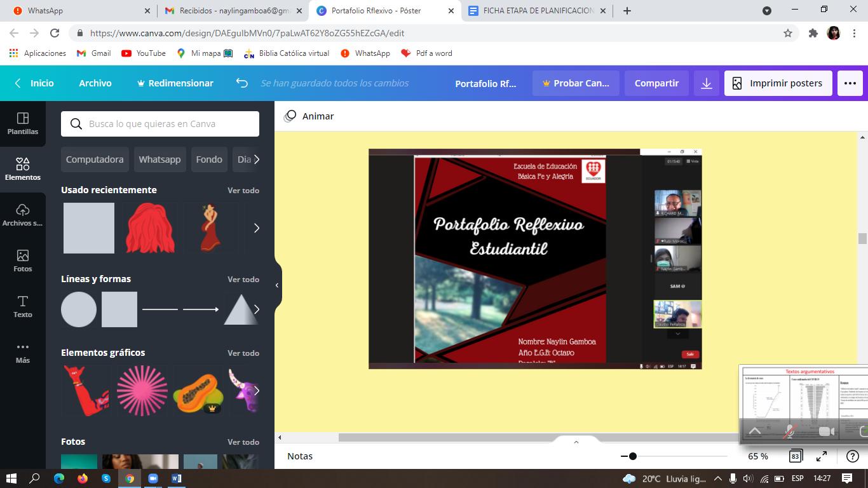Open the Gmail bookmark in bookmarks bar
The width and height of the screenshot is (868, 488).
[93, 53]
